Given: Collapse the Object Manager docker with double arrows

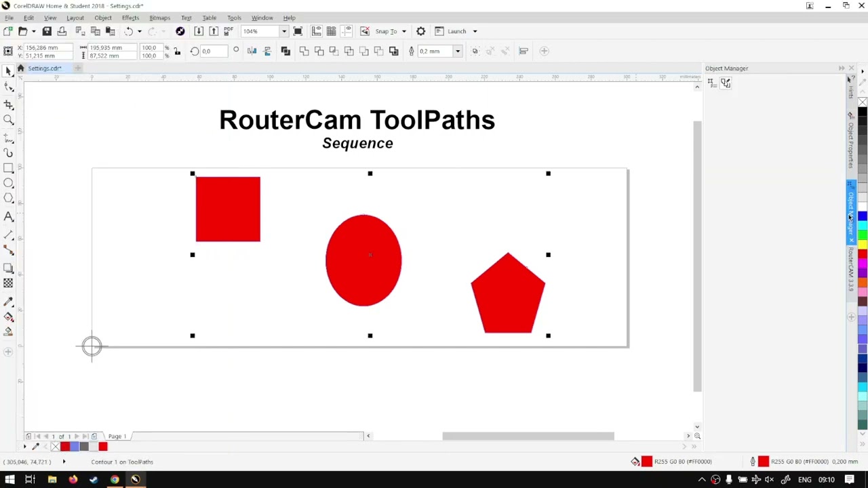Looking at the screenshot, I should tap(842, 68).
